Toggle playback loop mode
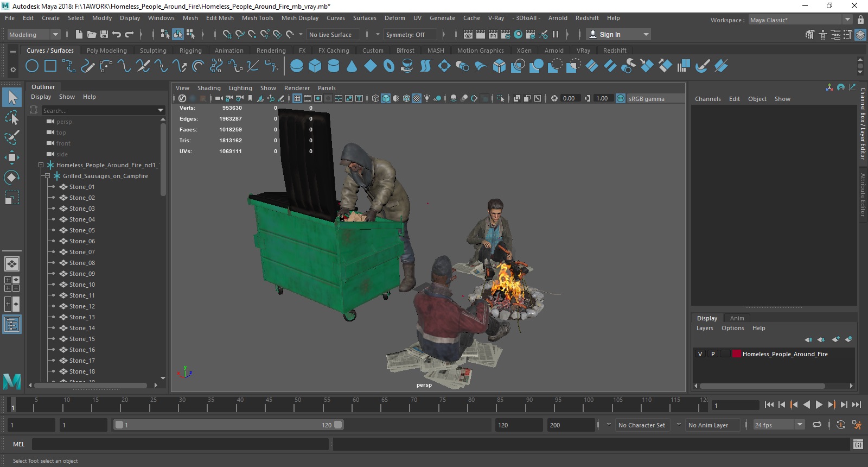 [817, 425]
